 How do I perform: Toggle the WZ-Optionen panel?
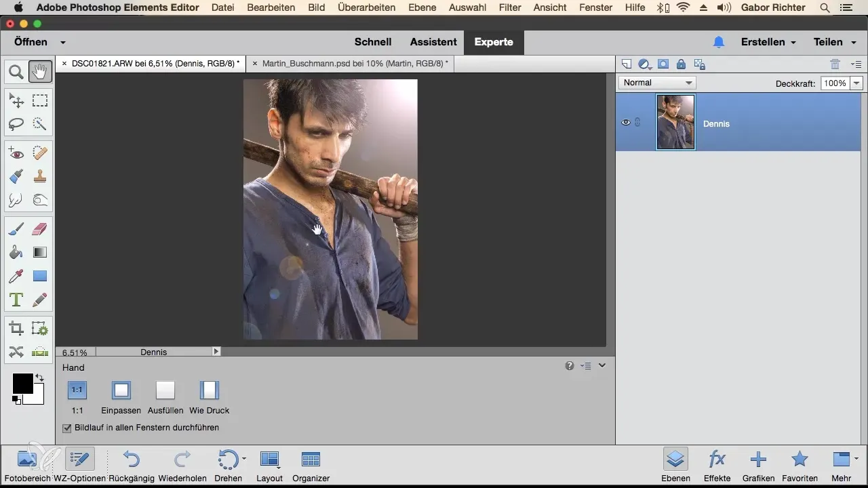pyautogui.click(x=79, y=466)
